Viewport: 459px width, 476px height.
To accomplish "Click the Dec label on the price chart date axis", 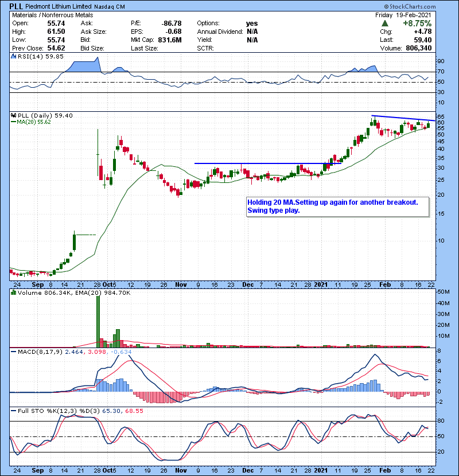I will tap(248, 285).
